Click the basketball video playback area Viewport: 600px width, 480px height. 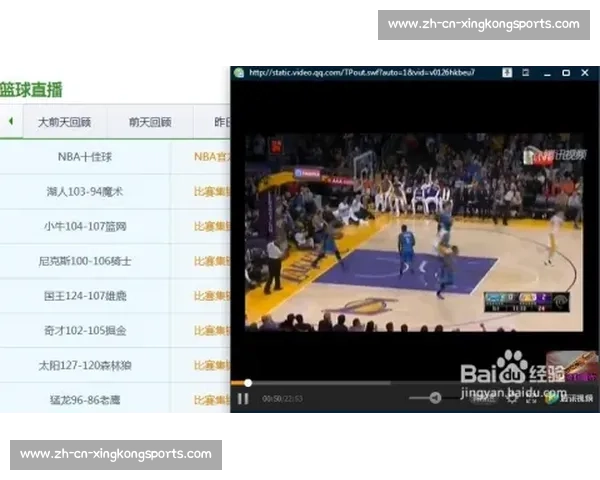tap(414, 232)
